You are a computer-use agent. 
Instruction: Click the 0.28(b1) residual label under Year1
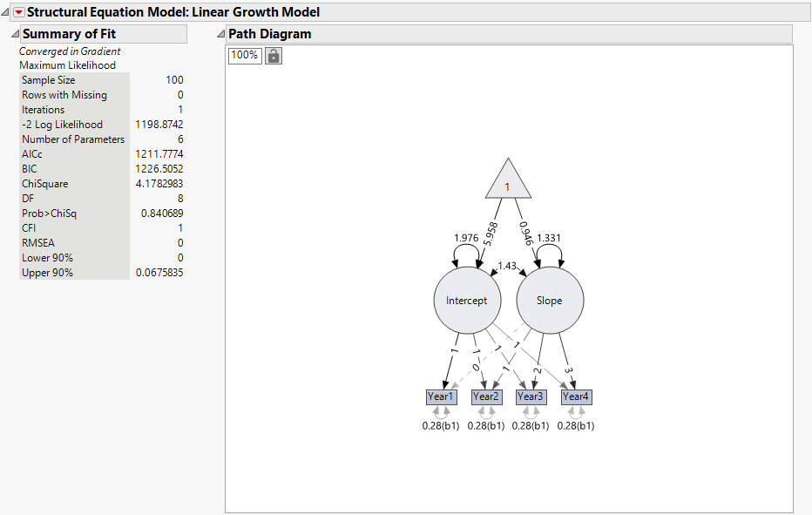coord(441,425)
